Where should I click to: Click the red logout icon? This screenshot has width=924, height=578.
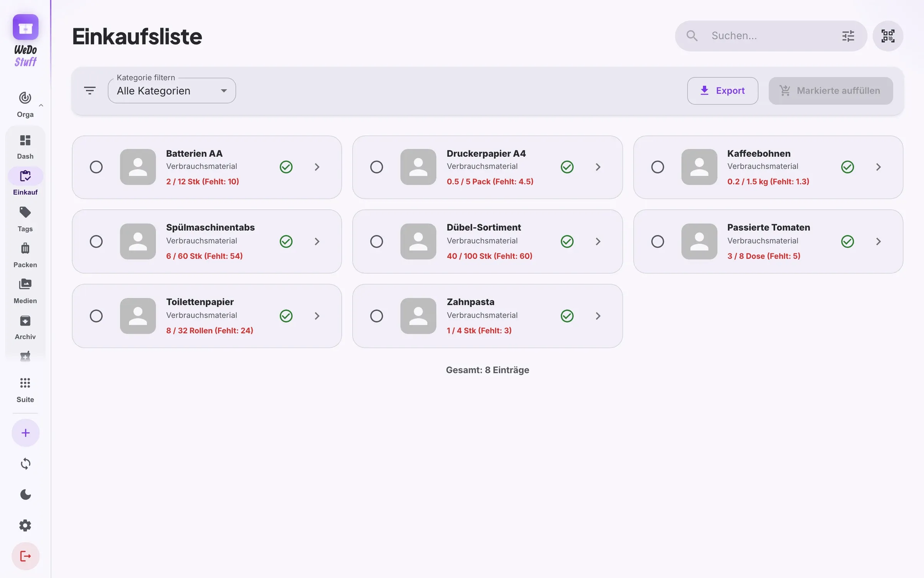point(25,556)
